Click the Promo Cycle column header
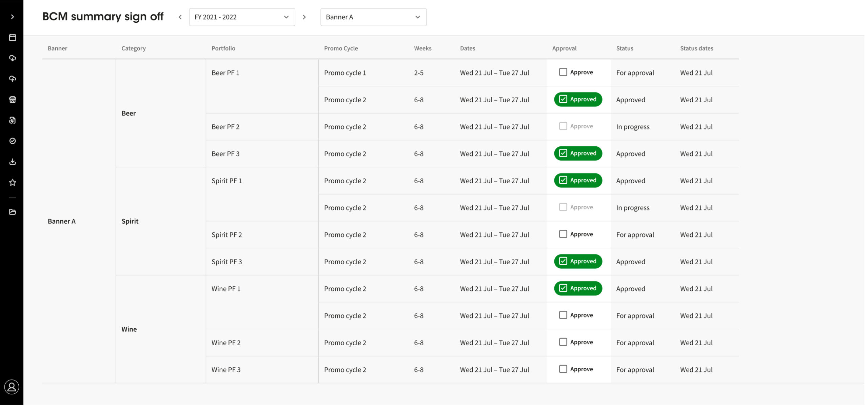Image resolution: width=868 pixels, height=410 pixels. pos(341,48)
